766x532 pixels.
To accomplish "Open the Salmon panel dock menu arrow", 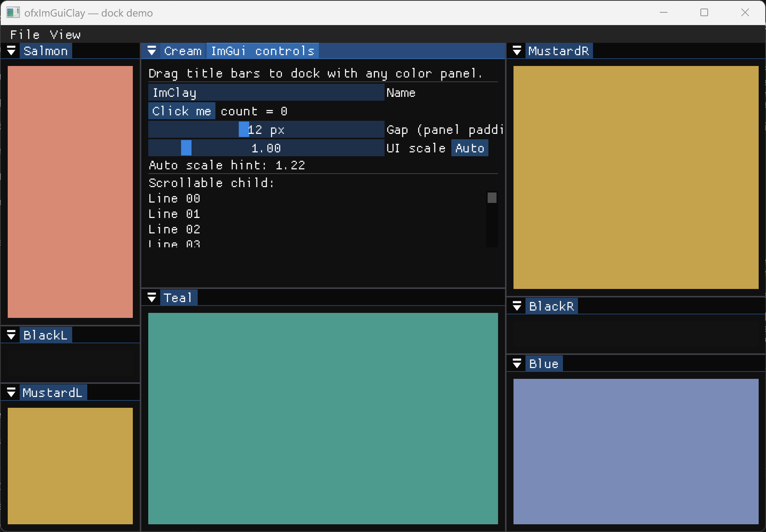I will click(x=11, y=51).
